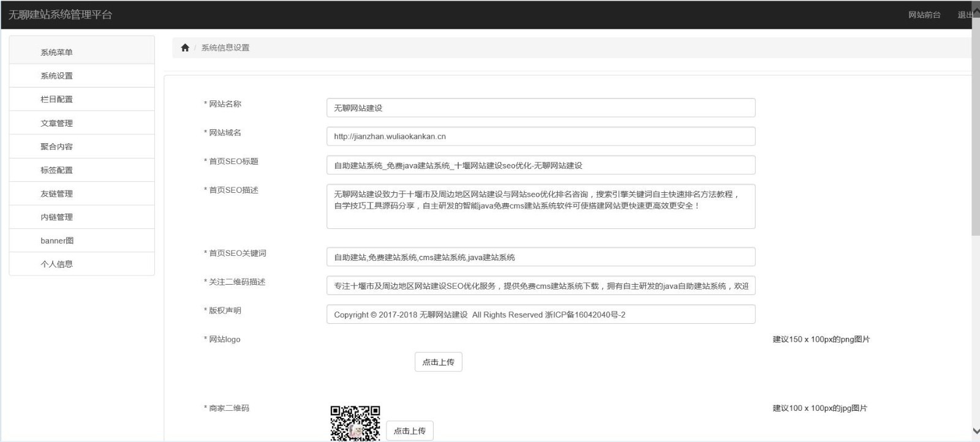Click 系统信息设置 breadcrumb text
The width and height of the screenshot is (980, 442).
tap(225, 48)
